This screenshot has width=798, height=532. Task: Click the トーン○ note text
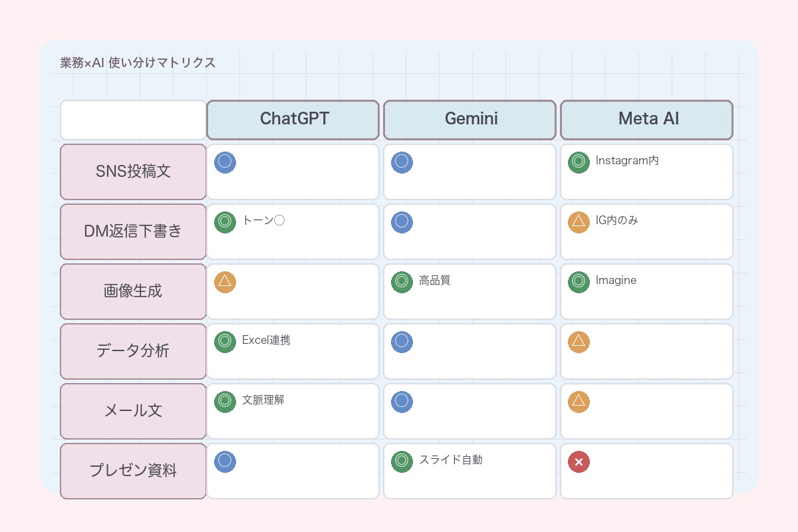click(x=263, y=220)
